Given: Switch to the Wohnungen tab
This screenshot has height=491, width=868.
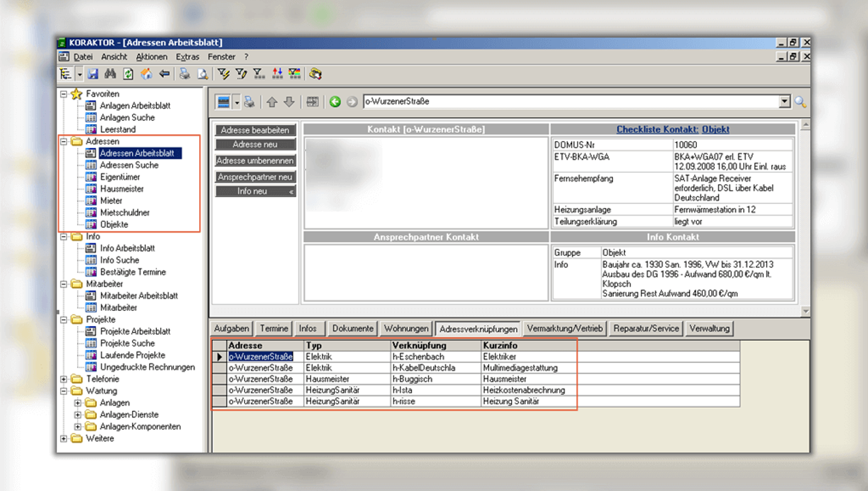Looking at the screenshot, I should click(x=406, y=328).
